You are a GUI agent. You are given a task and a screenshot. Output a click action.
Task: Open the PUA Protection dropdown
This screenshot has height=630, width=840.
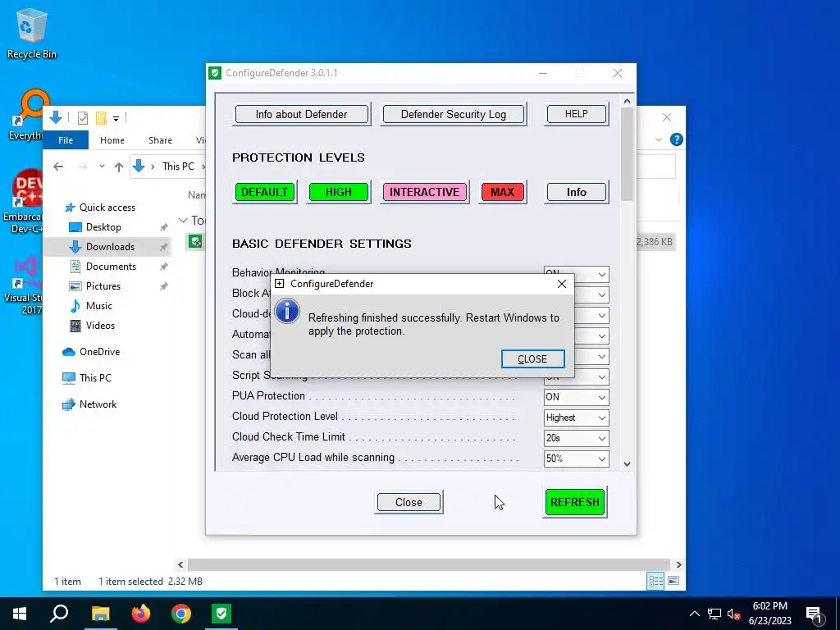click(576, 397)
